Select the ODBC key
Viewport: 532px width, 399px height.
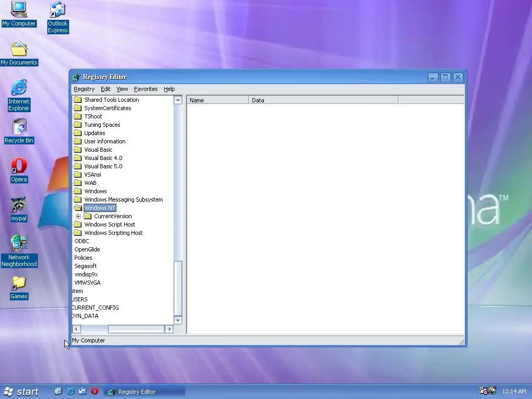point(82,241)
